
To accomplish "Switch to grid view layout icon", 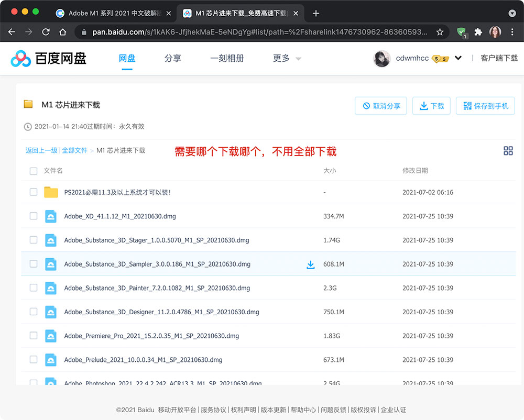I will point(508,151).
